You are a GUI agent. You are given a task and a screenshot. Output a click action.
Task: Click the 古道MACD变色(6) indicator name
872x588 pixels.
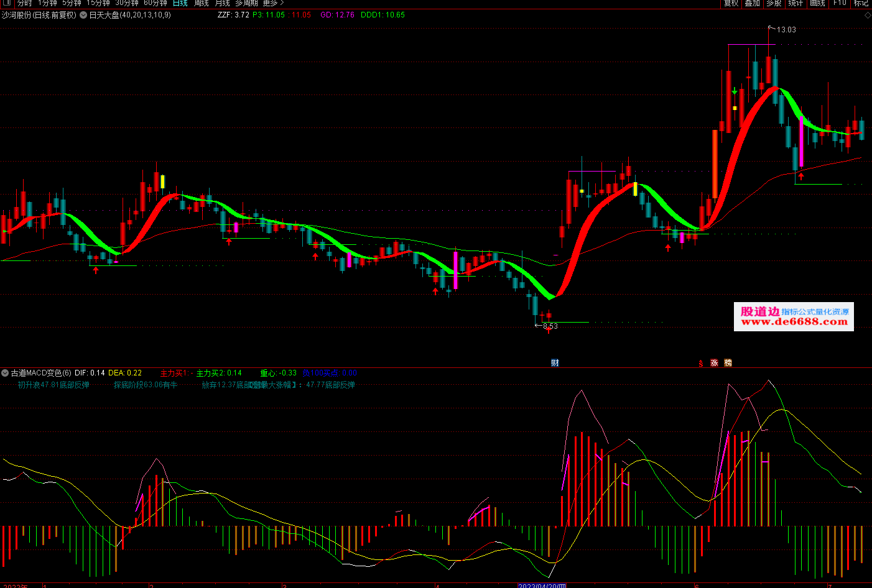pos(41,373)
